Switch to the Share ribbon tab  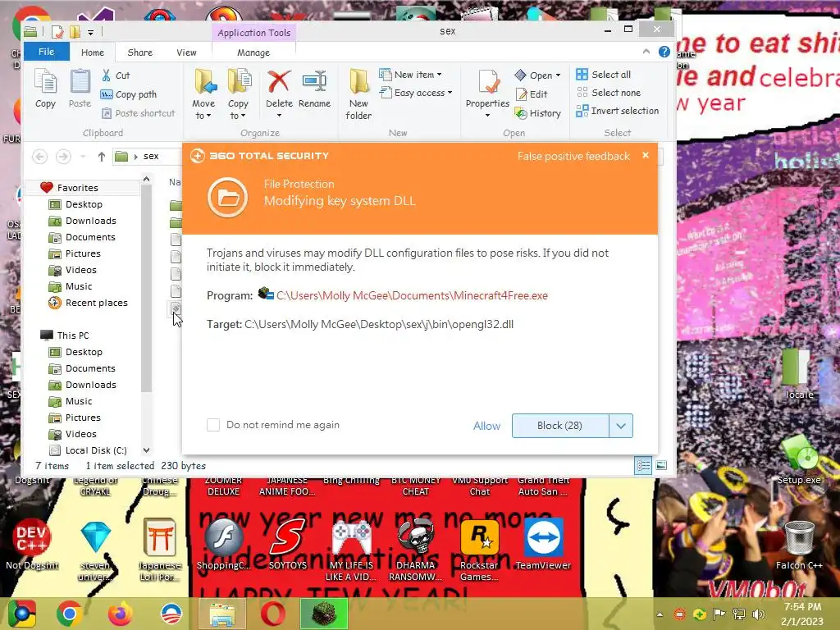[x=139, y=52]
